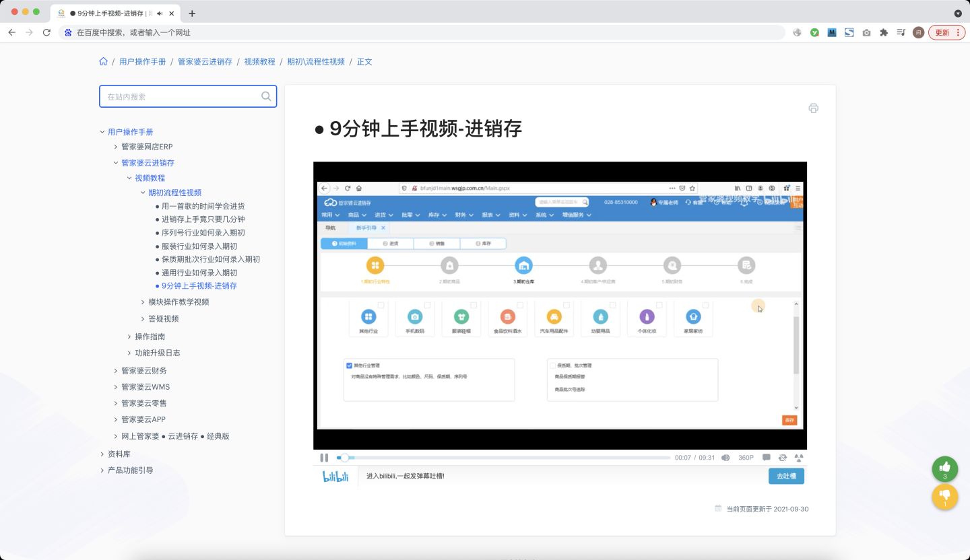Expand the 操作指南 tree node

click(129, 337)
